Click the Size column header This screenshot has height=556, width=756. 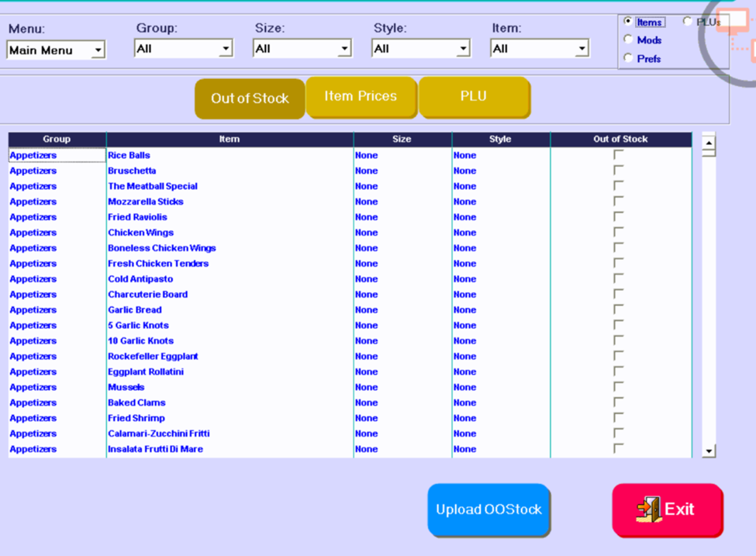pos(402,140)
